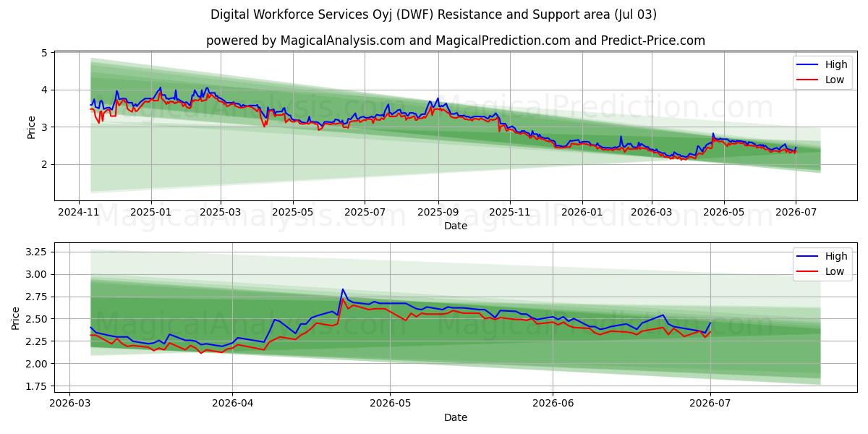868x434 pixels.
Task: Click the bottom chart's Price axis label
Action: tap(16, 317)
